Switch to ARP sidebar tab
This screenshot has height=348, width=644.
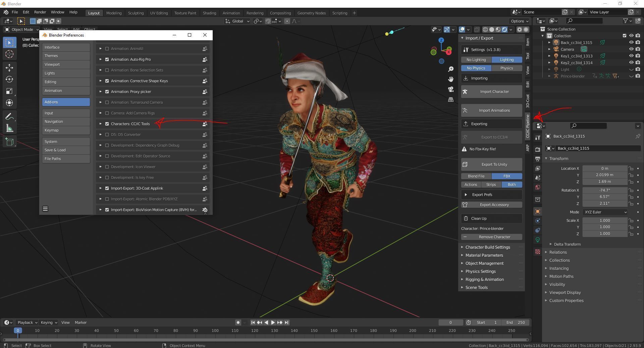[528, 148]
